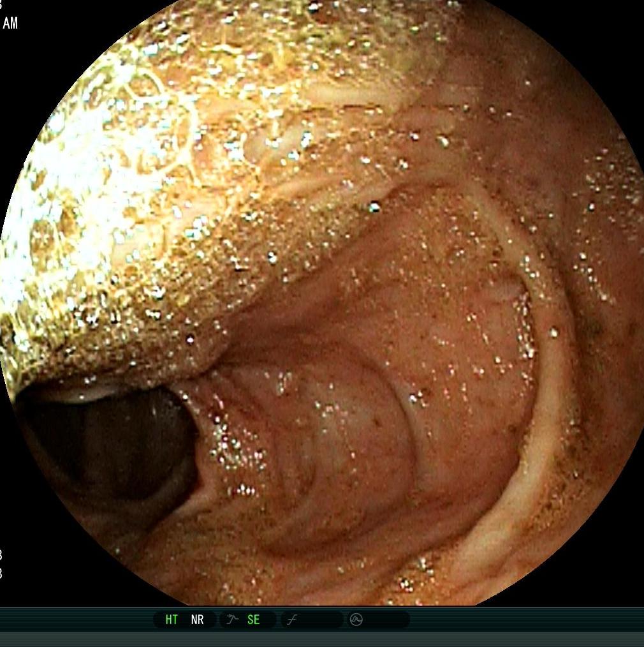Click the enhancement curve icon beside SE

(x=233, y=619)
